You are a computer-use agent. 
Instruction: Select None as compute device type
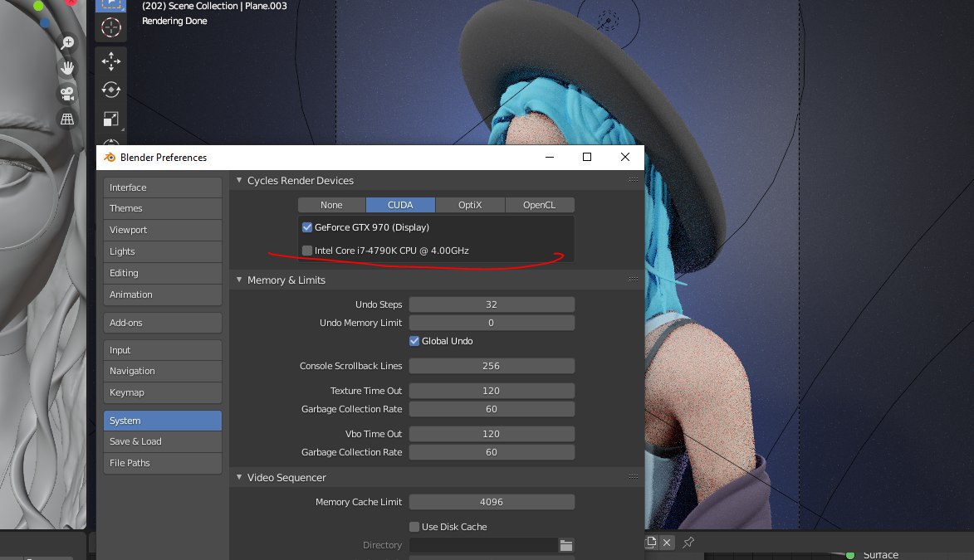[x=331, y=205]
